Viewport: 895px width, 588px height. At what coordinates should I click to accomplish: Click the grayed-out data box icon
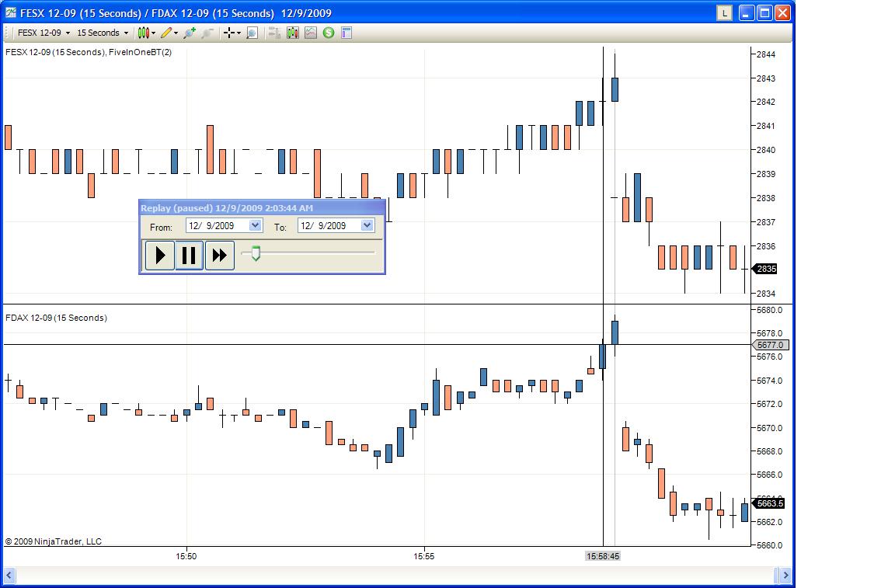point(274,33)
